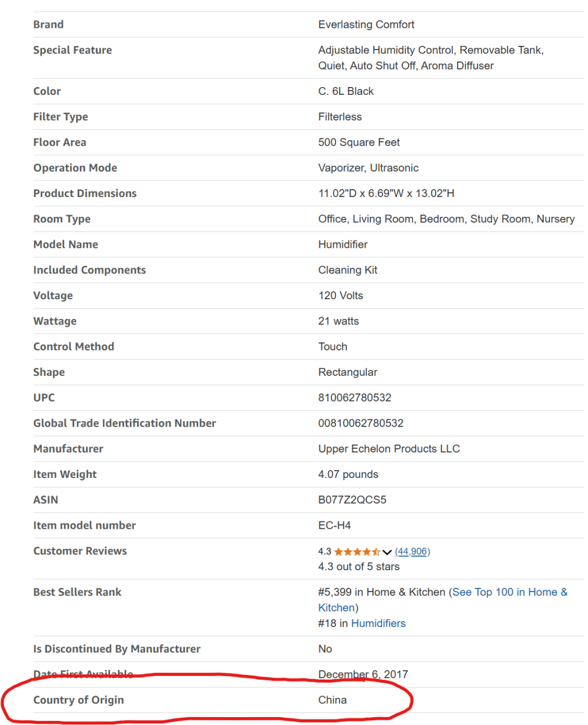Image resolution: width=588 pixels, height=725 pixels.
Task: Expand the ratings dropdown chevron
Action: coord(387,552)
